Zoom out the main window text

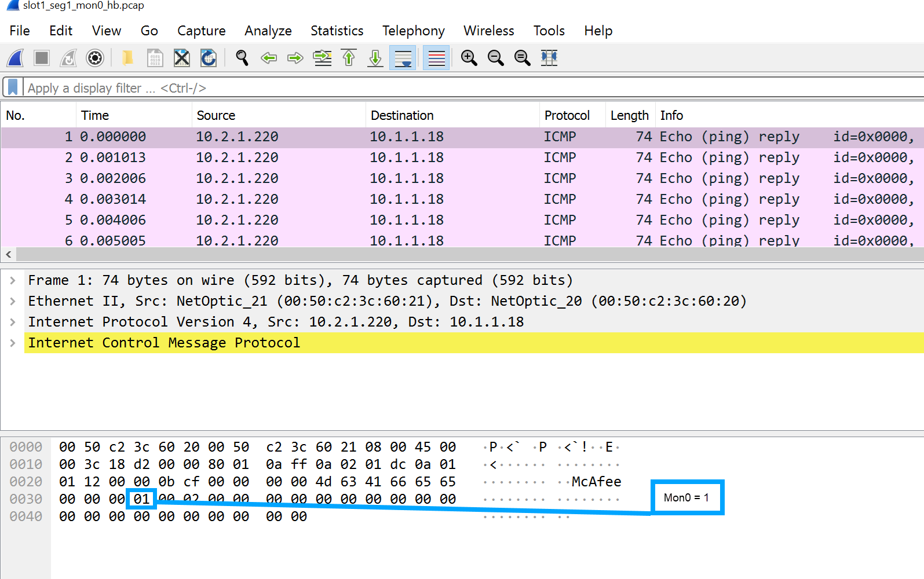(495, 58)
